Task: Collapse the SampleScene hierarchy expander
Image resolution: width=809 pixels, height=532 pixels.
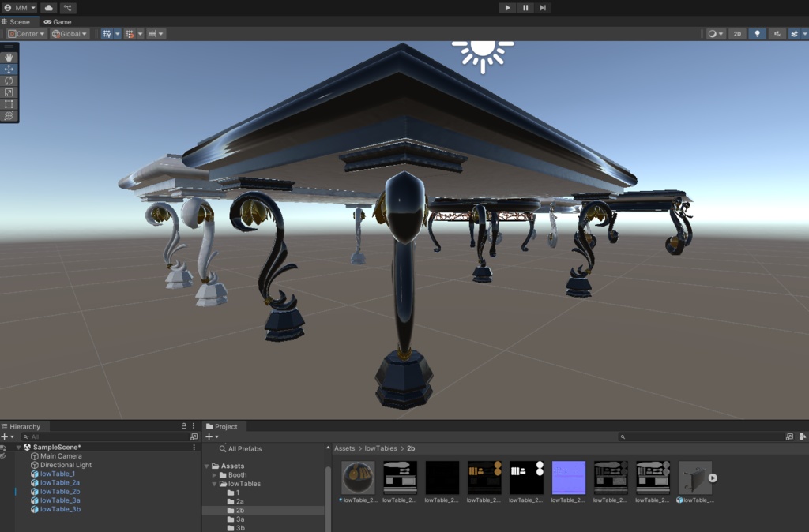Action: [19, 448]
